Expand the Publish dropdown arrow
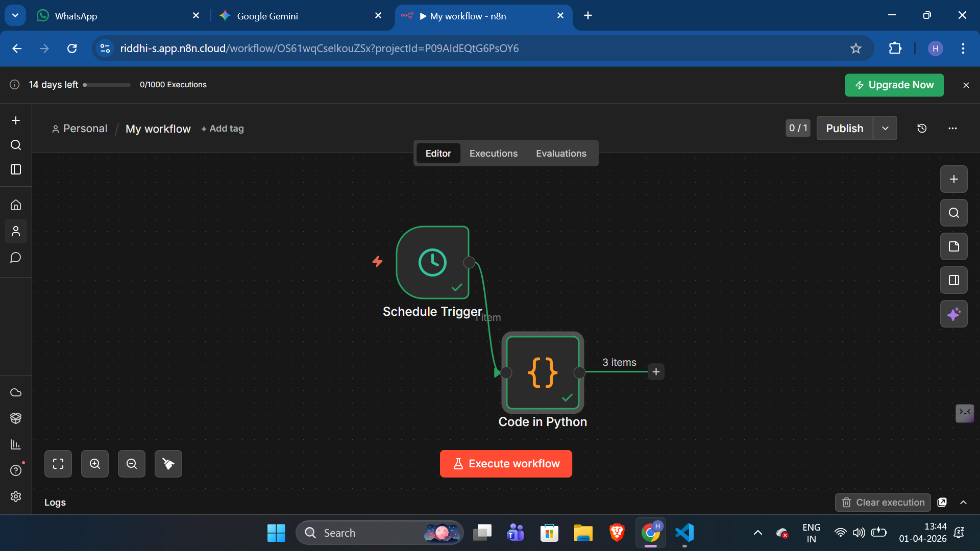The height and width of the screenshot is (551, 980). point(885,128)
